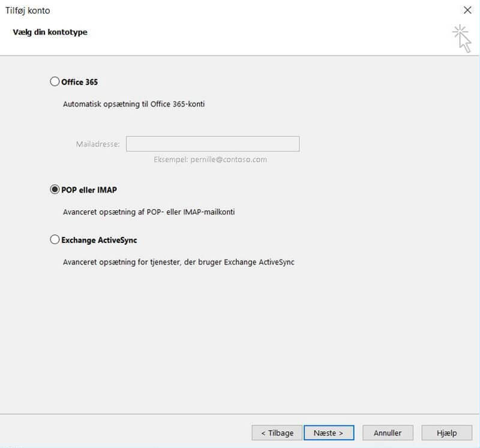
Task: Select the Office 365 radio button
Action: click(55, 82)
